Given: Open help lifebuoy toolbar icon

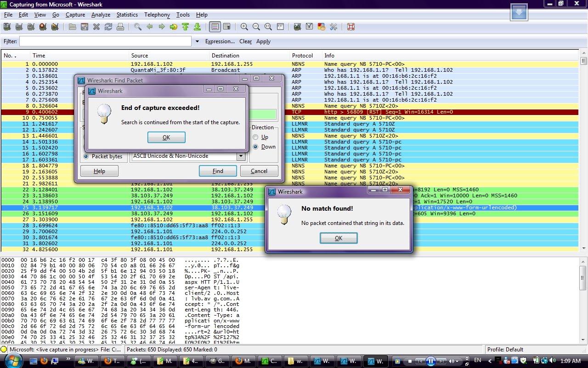Looking at the screenshot, I should point(351,27).
